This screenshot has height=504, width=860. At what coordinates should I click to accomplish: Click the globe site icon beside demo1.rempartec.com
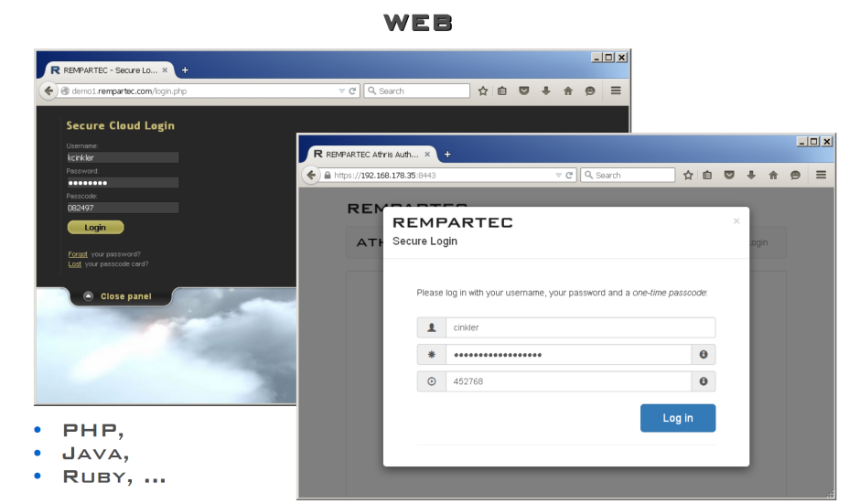tap(65, 91)
